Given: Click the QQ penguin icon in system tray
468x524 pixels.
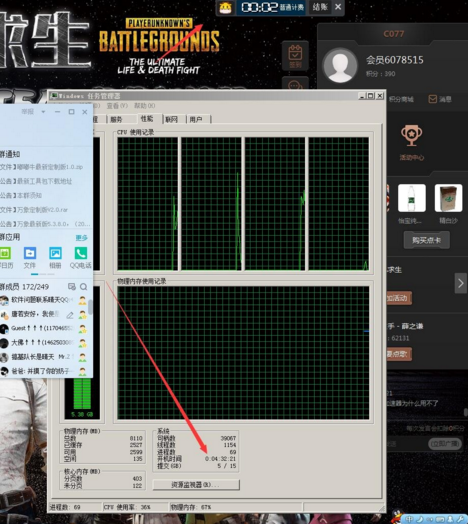Looking at the screenshot, I should [x=397, y=517].
